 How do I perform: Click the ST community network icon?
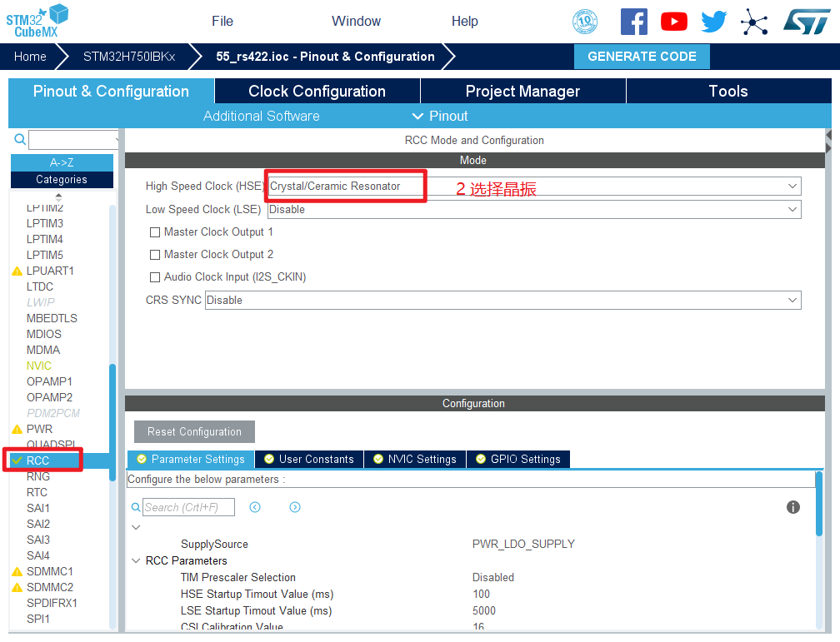tap(754, 22)
